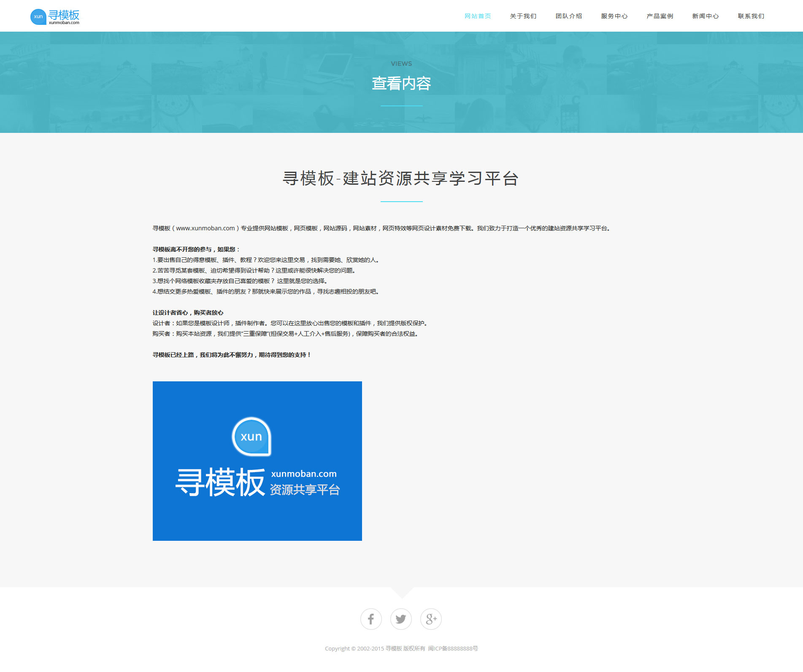The width and height of the screenshot is (803, 672).
Task: Click the 查看内容 banner title
Action: [x=401, y=84]
